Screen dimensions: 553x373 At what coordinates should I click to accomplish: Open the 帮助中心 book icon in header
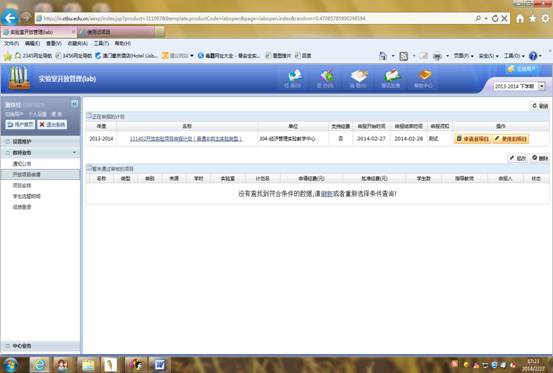point(424,78)
